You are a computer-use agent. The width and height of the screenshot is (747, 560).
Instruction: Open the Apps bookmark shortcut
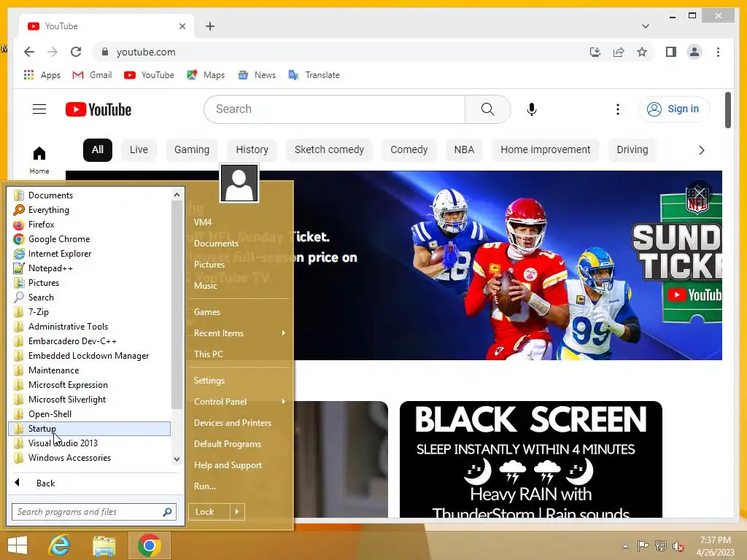(42, 75)
